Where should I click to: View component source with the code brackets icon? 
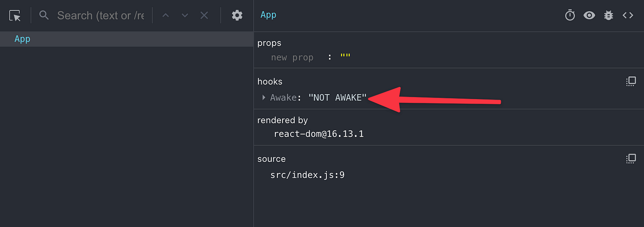click(628, 15)
